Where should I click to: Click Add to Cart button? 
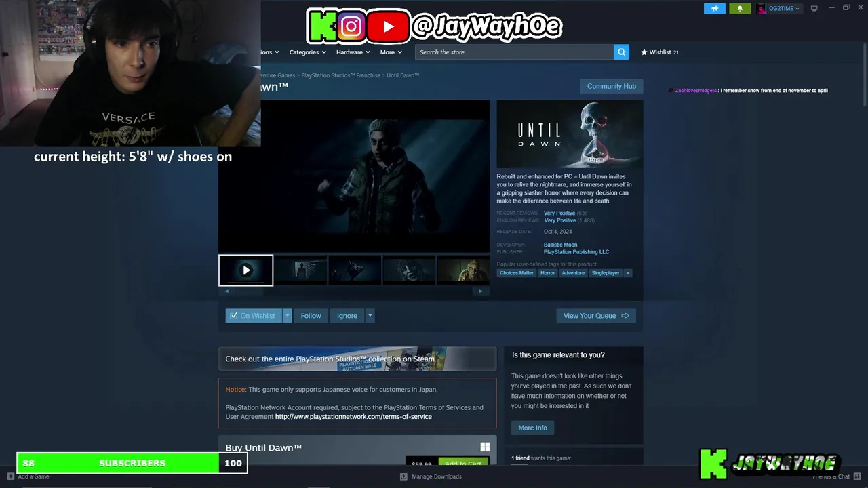tap(463, 462)
